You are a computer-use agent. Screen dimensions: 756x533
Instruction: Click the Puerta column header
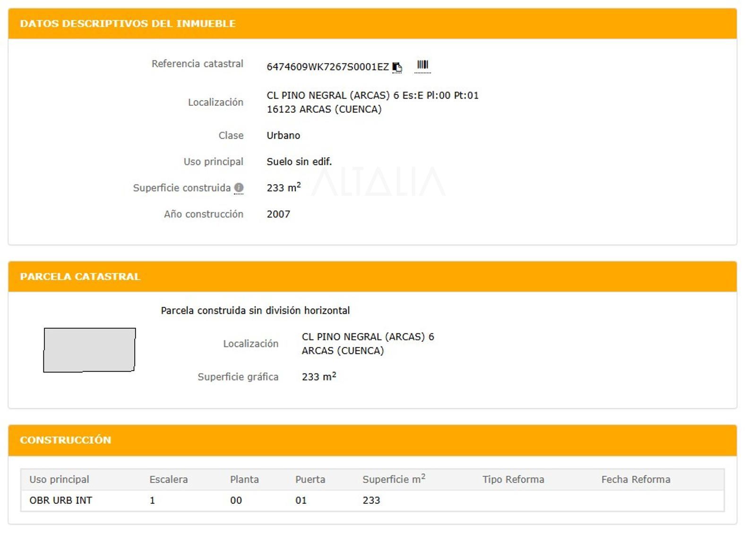tap(310, 480)
